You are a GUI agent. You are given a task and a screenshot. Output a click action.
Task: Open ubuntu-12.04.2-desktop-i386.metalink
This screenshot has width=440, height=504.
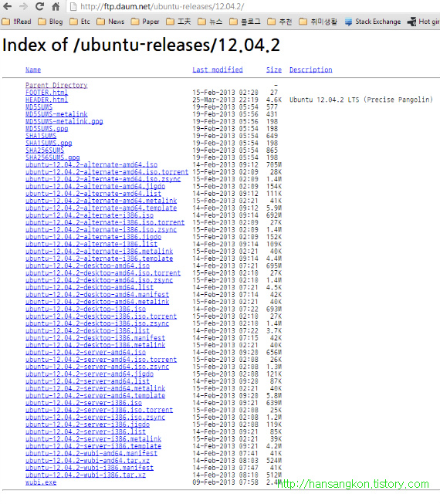[95, 345]
